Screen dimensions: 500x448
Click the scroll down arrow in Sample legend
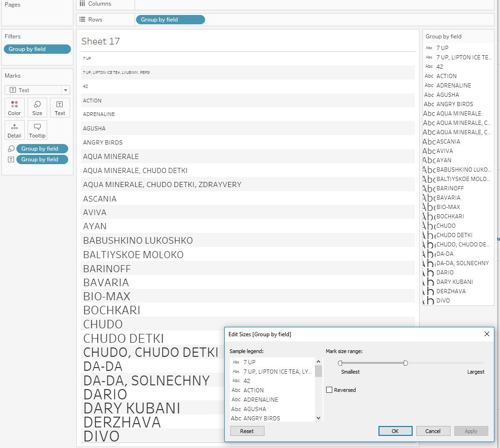318,418
